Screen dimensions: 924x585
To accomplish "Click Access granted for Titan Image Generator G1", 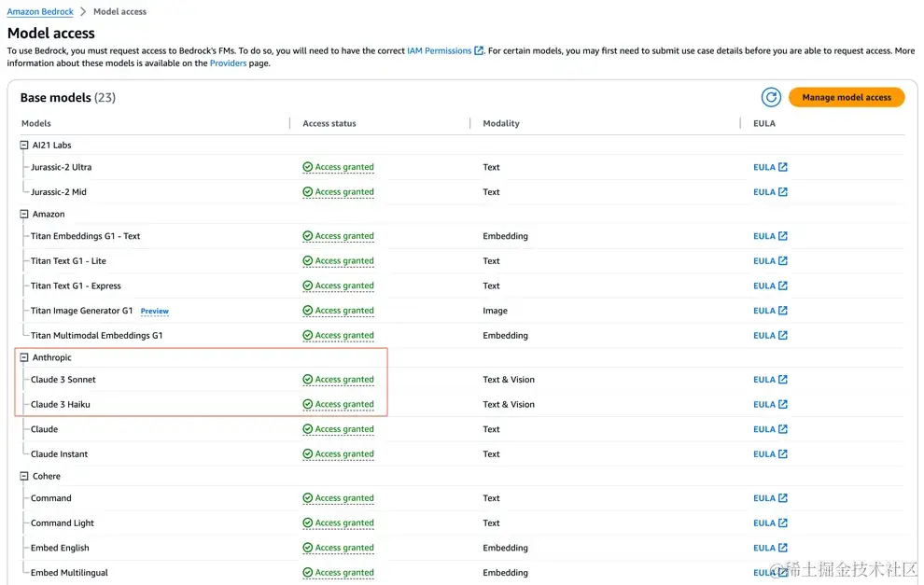I will coord(338,311).
